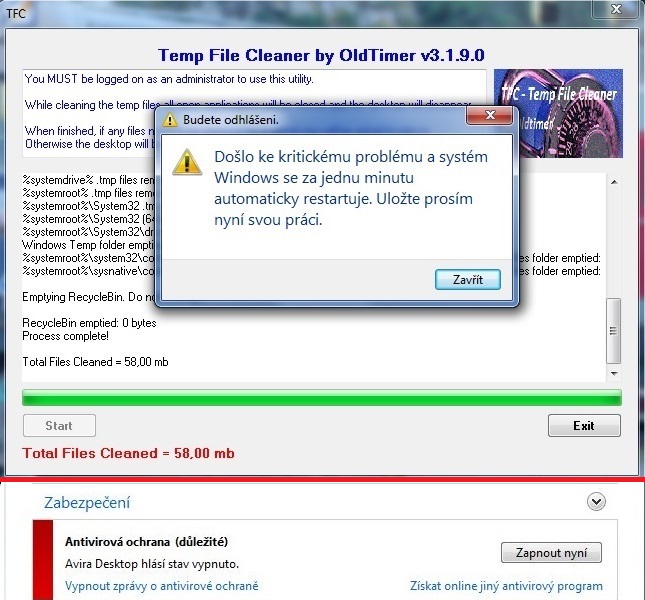Click the disabled Start button
This screenshot has height=600, width=645.
point(59,426)
